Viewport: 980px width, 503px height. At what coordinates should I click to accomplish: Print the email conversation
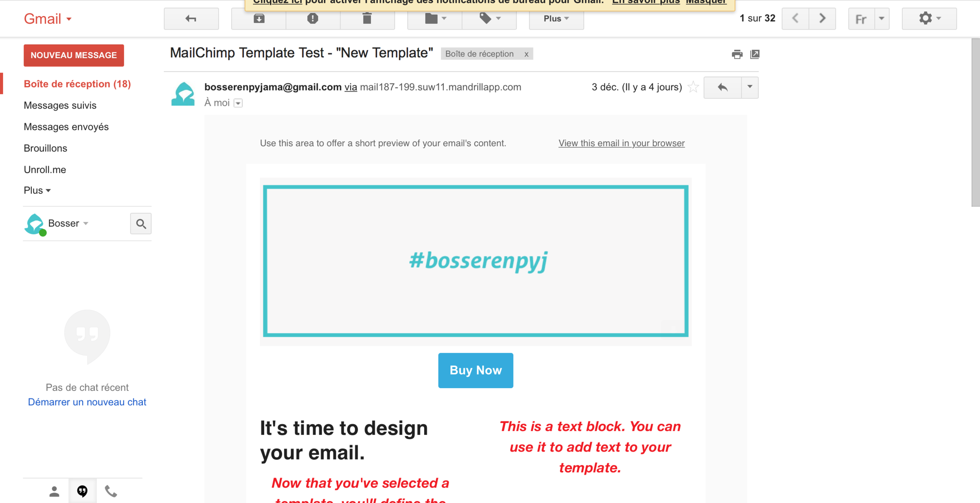point(737,54)
